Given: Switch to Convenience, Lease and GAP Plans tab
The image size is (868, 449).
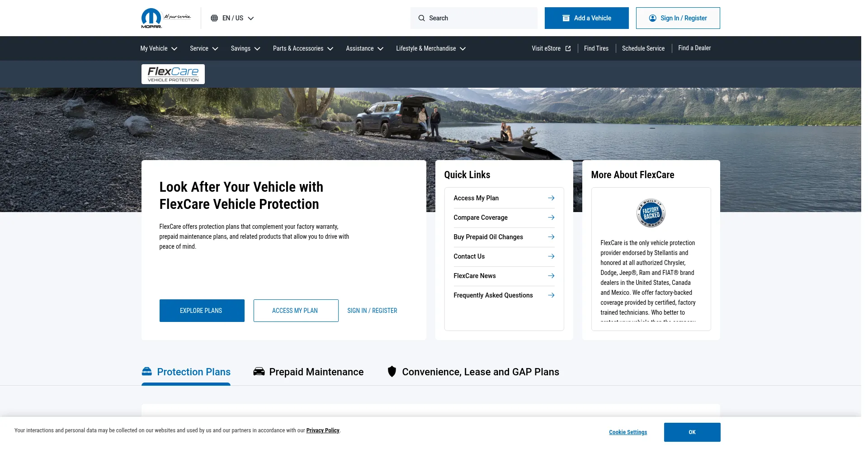Looking at the screenshot, I should (473, 372).
